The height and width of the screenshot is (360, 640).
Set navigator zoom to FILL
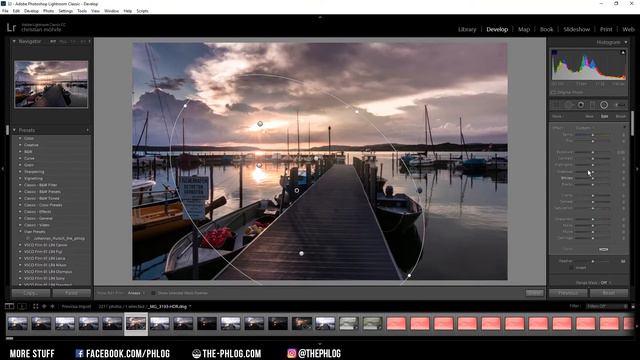pyautogui.click(x=63, y=42)
